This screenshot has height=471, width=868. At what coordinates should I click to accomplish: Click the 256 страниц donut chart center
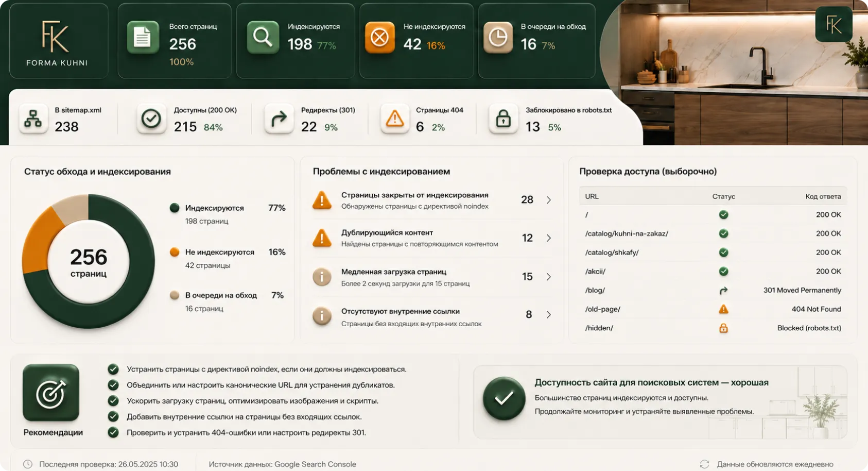(x=89, y=262)
